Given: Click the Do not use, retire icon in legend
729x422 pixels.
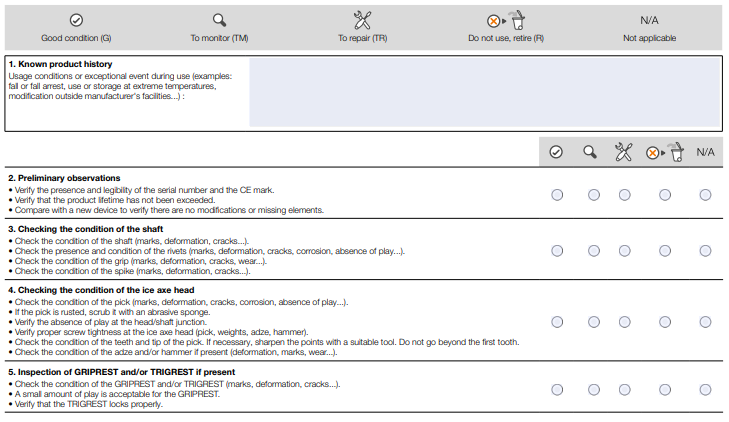Looking at the screenshot, I should point(505,20).
